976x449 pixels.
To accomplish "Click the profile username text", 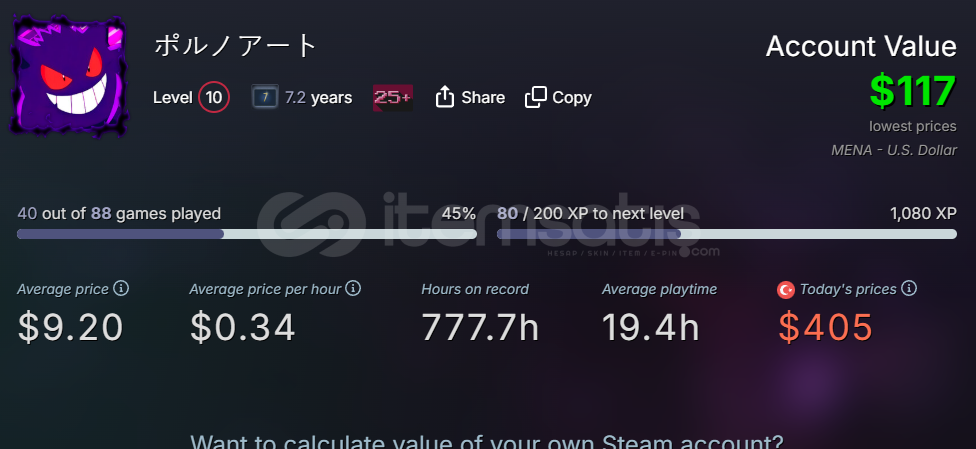I will pos(236,46).
